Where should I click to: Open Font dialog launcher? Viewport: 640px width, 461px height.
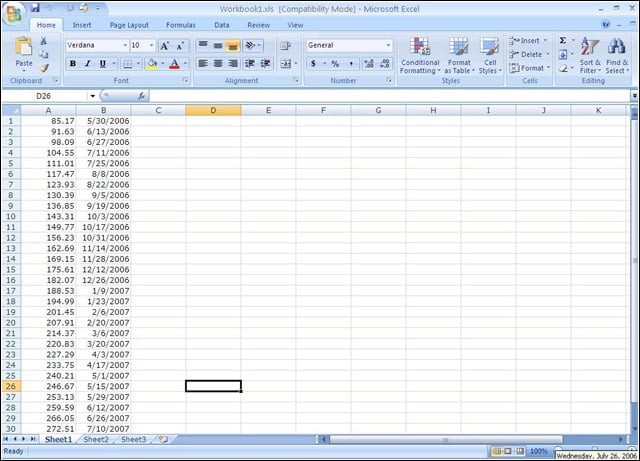186,80
